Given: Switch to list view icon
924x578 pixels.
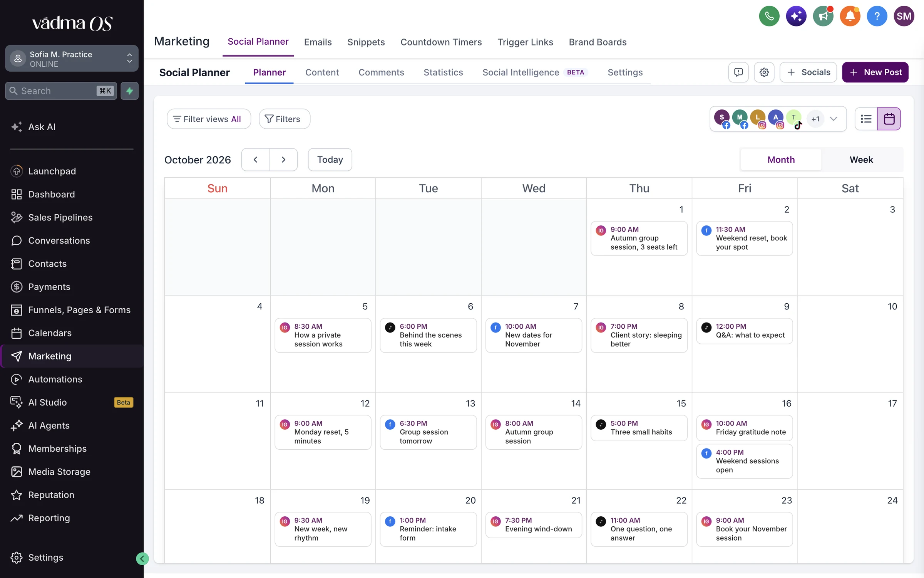Looking at the screenshot, I should pyautogui.click(x=866, y=119).
